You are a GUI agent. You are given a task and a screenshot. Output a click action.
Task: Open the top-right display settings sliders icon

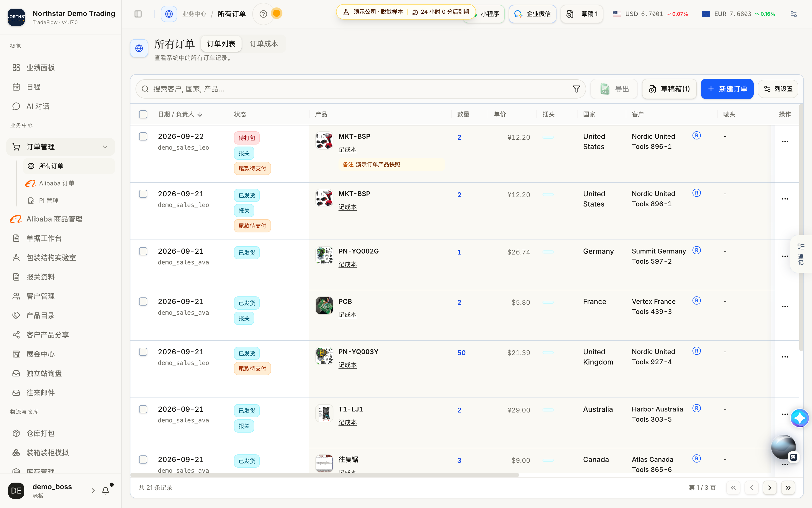coord(793,14)
